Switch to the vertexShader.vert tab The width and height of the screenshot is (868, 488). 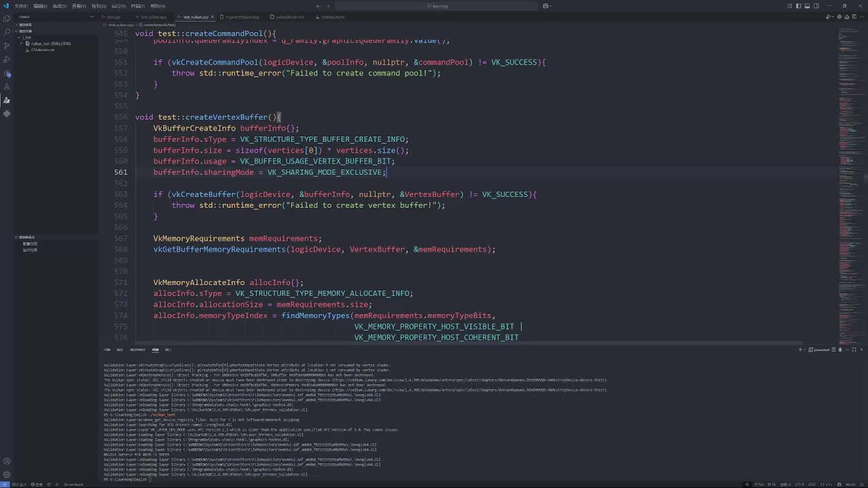tap(290, 17)
